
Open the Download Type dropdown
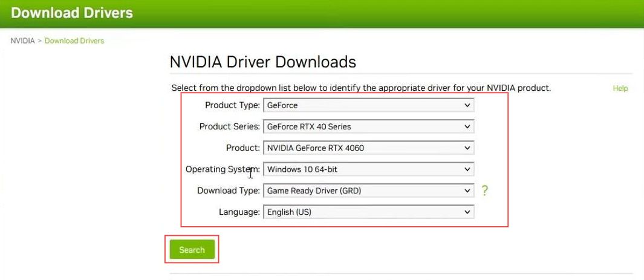click(x=368, y=190)
